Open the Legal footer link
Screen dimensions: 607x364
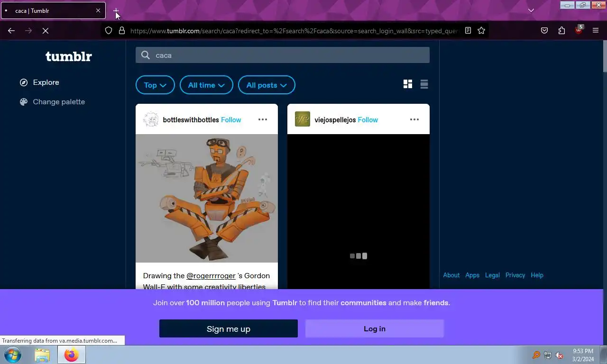(x=492, y=275)
